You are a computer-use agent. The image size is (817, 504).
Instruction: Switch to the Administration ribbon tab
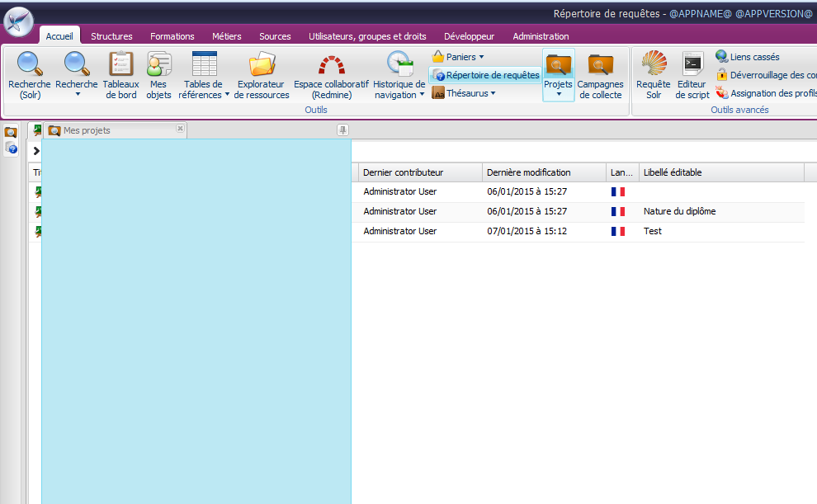(541, 36)
